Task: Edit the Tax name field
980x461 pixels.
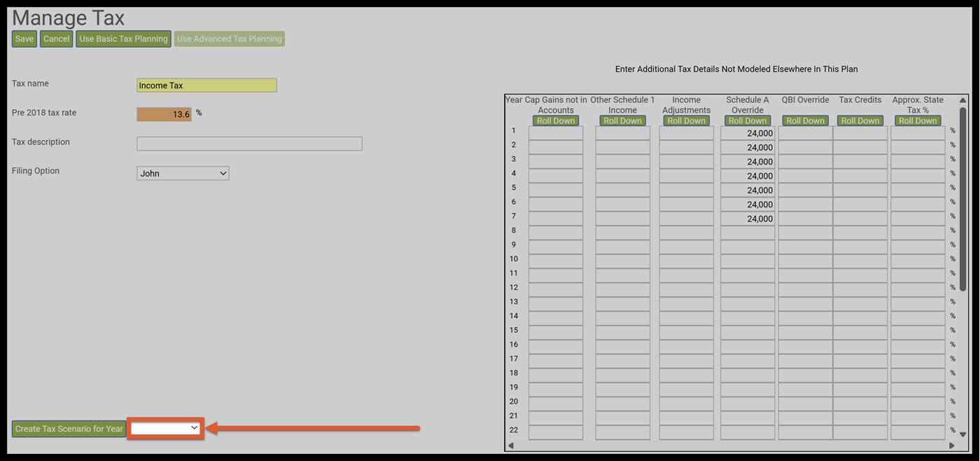Action: click(206, 85)
